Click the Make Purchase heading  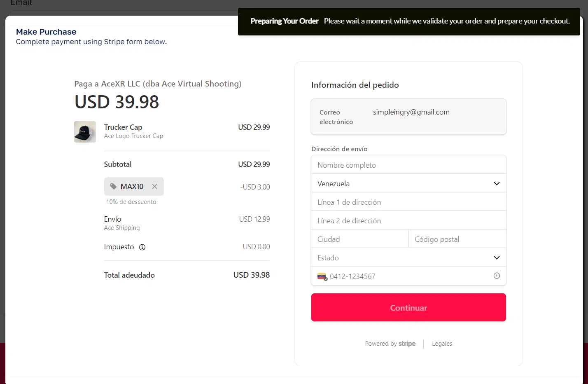(x=46, y=32)
